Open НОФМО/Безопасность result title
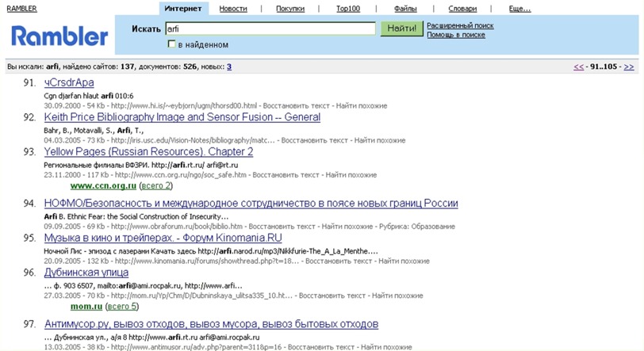This screenshot has height=351, width=644. (x=251, y=203)
